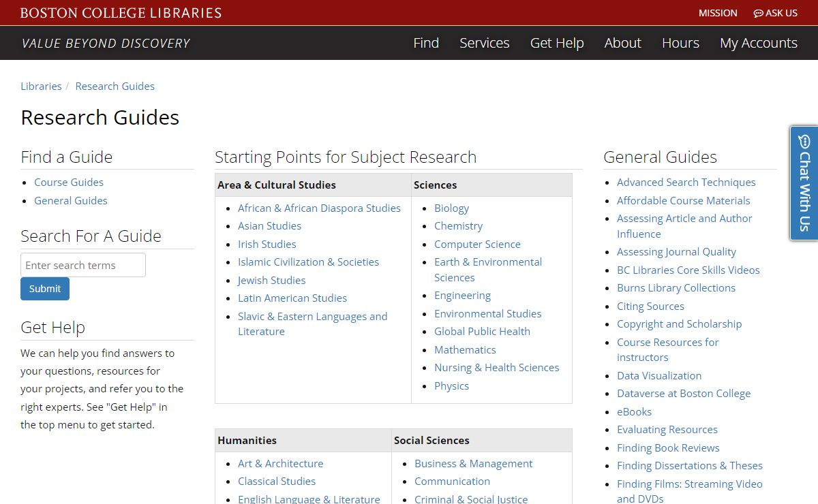Viewport: 818px width, 504px height.
Task: Open the Latin American Studies guide
Action: [292, 298]
